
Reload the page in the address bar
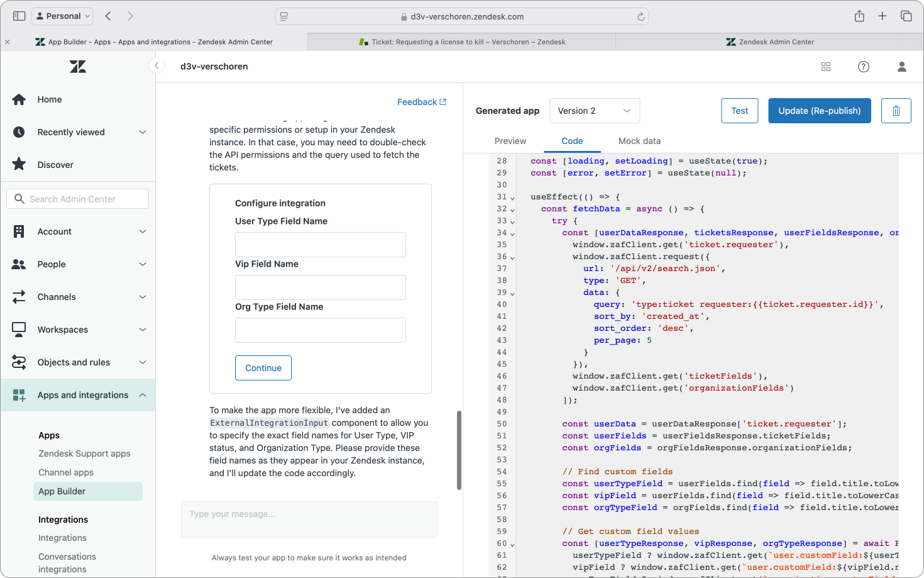(x=641, y=17)
